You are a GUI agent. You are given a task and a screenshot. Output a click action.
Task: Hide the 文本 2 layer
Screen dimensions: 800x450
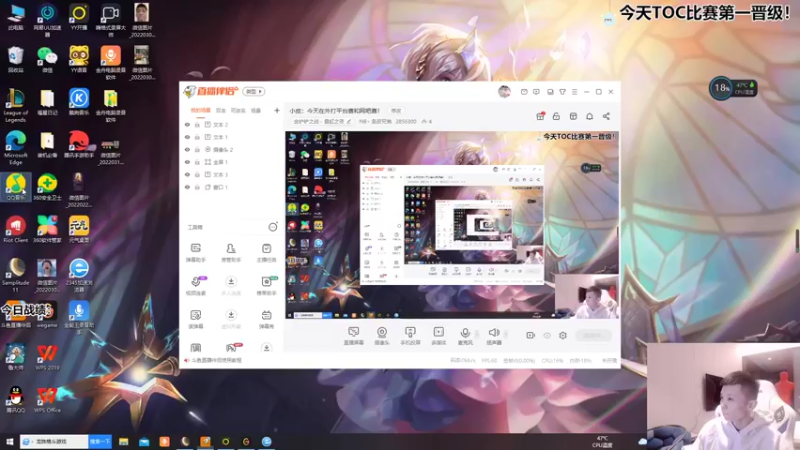(187, 124)
